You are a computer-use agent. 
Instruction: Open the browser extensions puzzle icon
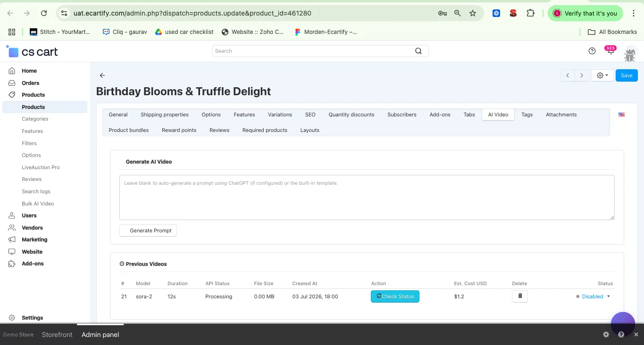[x=530, y=13]
